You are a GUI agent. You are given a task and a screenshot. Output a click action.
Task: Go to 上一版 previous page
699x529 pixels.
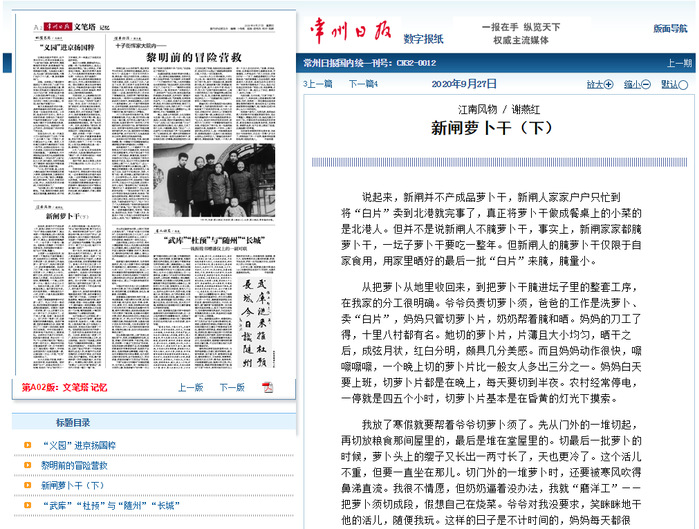(190, 387)
